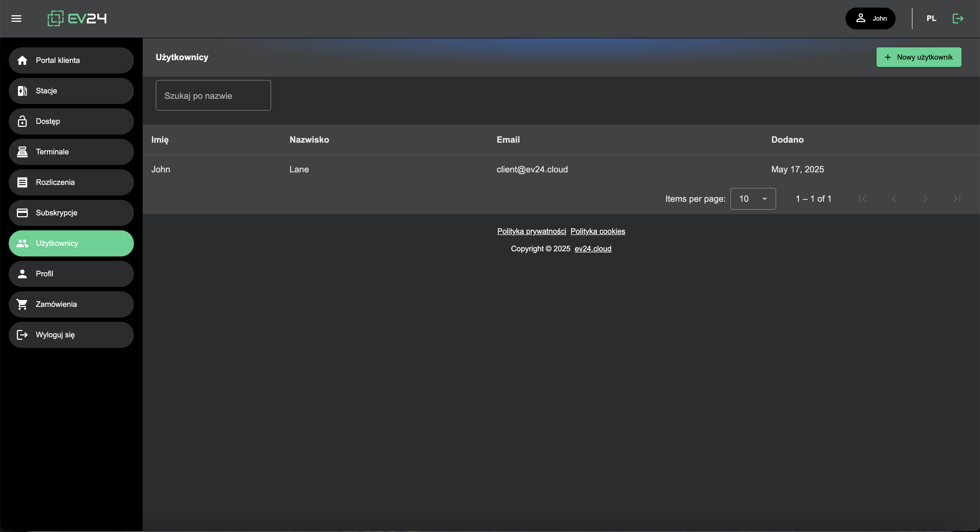Viewport: 980px width, 532px height.
Task: Focus the Szukaj po nazwie search field
Action: tap(213, 96)
